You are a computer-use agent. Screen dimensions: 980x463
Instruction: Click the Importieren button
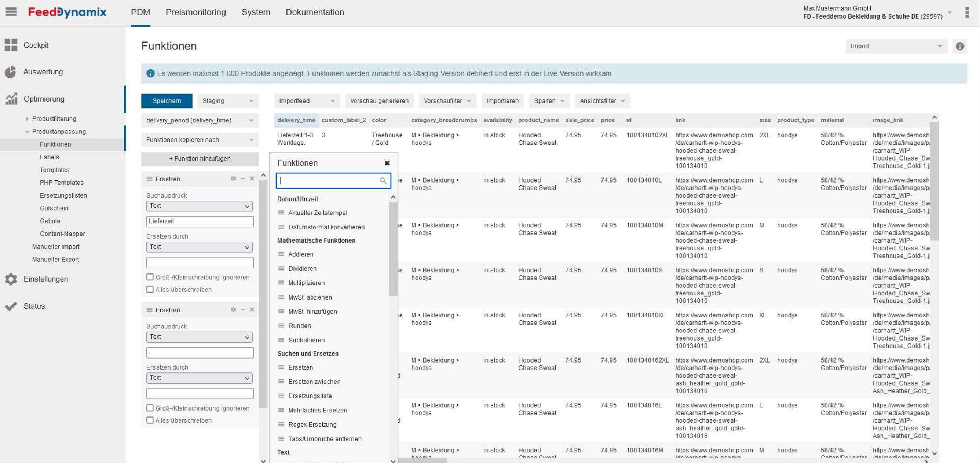tap(502, 101)
